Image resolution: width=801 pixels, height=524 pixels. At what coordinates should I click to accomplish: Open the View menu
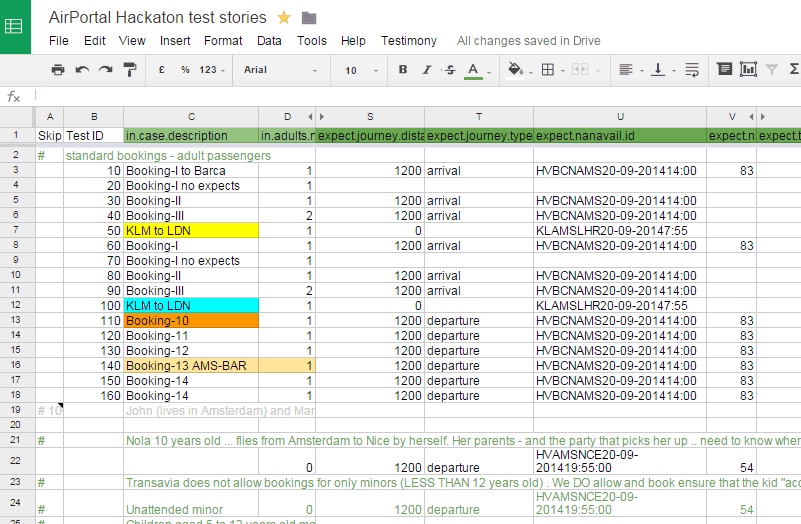coord(132,41)
